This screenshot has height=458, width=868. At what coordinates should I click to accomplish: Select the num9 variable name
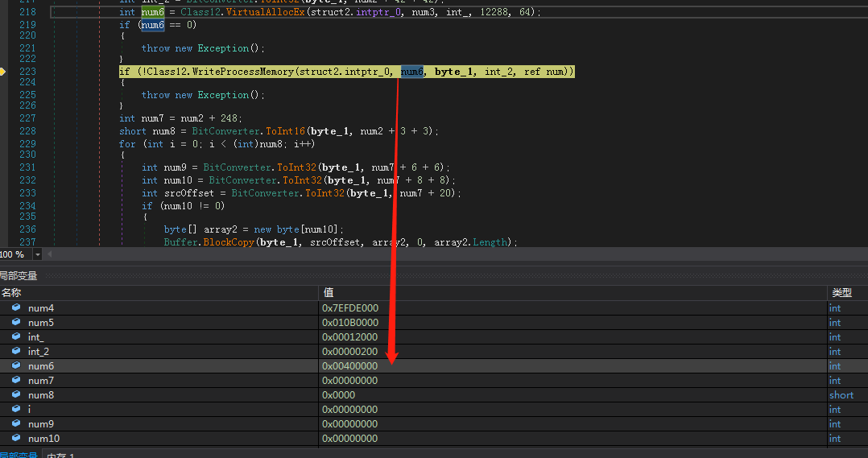click(x=41, y=423)
